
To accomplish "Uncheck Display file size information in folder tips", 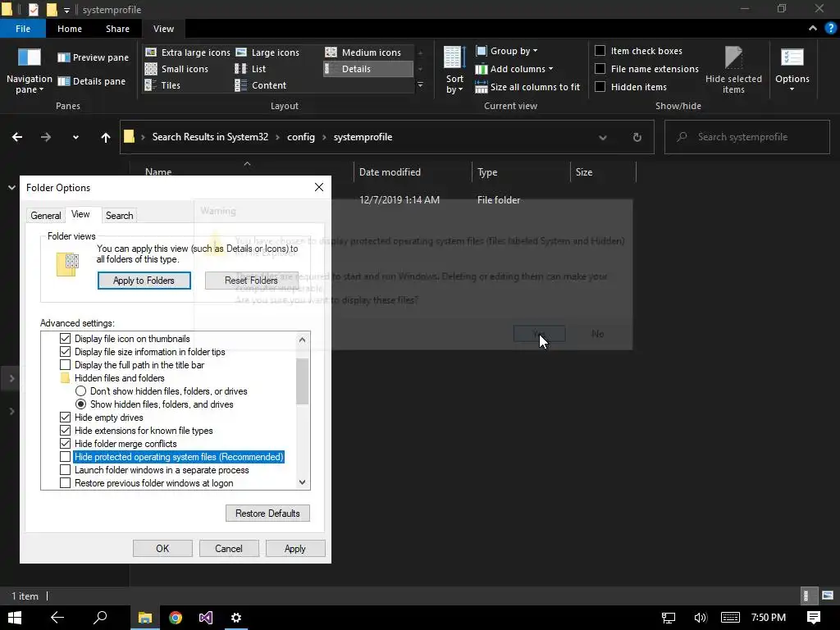I will (x=65, y=352).
